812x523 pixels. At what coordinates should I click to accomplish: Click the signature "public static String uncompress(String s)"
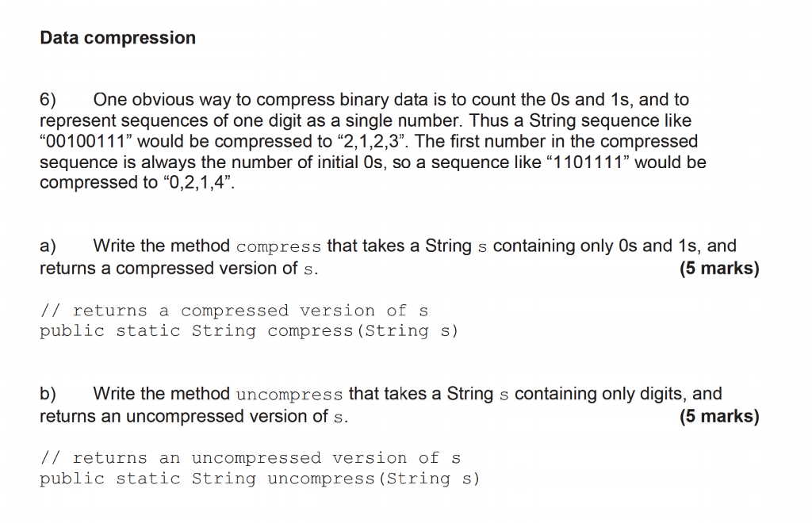[x=260, y=479]
